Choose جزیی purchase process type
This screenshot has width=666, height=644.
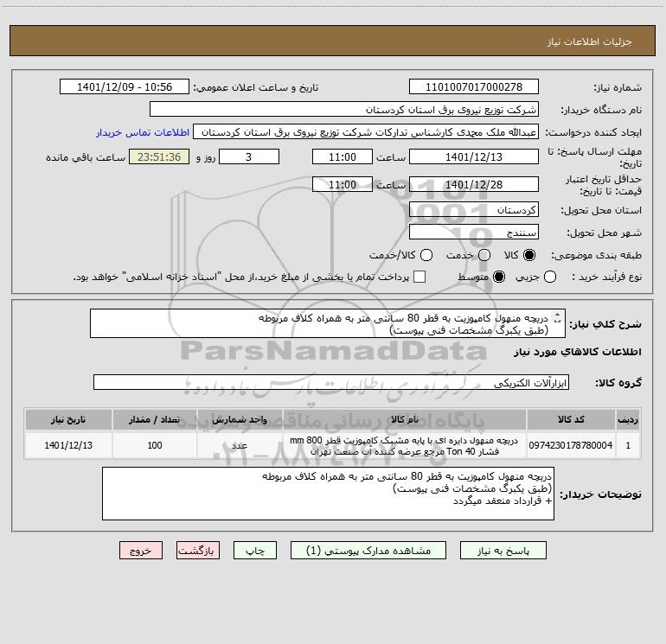[x=550, y=277]
